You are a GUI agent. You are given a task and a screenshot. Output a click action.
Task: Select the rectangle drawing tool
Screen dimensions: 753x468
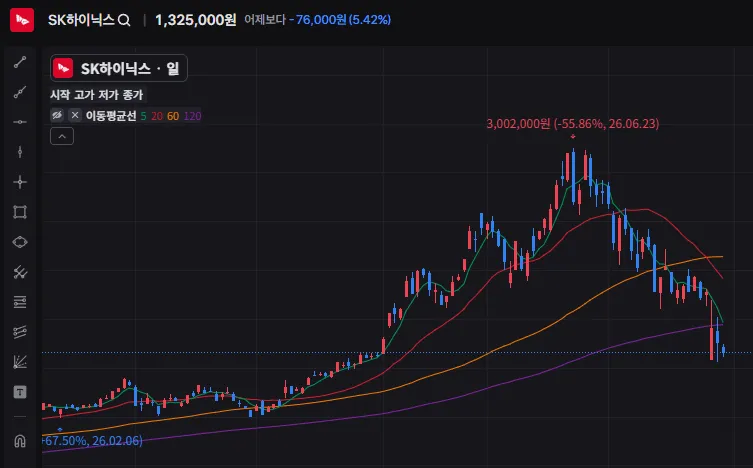[x=20, y=212]
